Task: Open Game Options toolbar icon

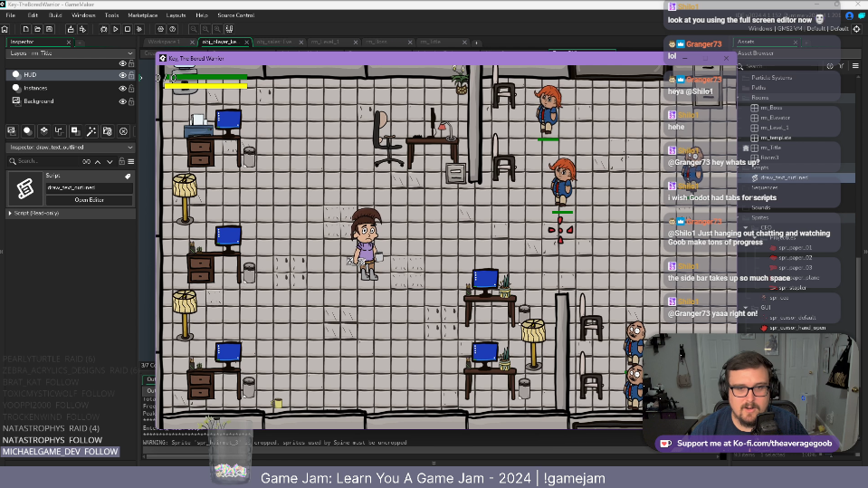Action: pos(160,29)
